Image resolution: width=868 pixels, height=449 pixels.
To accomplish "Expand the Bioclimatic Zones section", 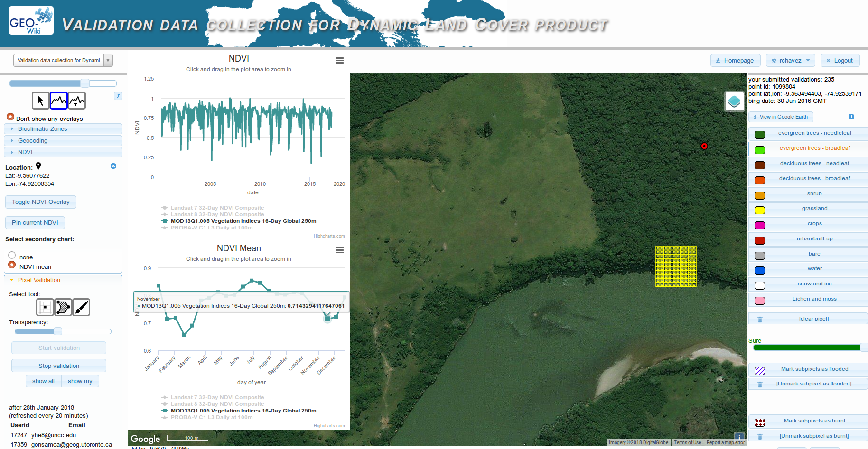I will point(42,129).
